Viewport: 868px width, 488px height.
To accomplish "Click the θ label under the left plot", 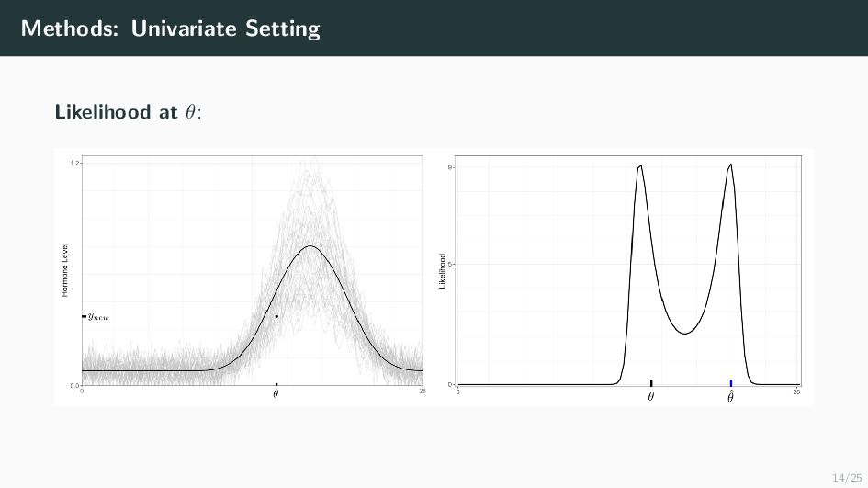I will coord(276,394).
